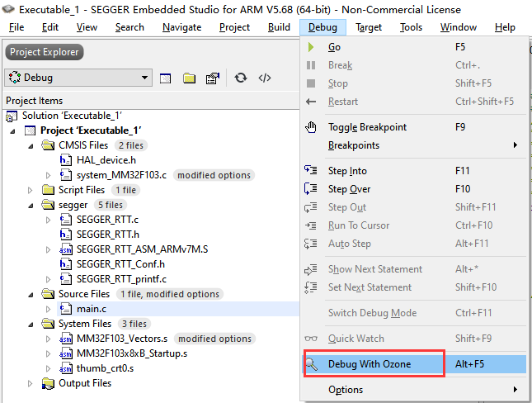This screenshot has height=403, width=532.
Task: Click the Toggle Breakpoint hand icon
Action: [311, 127]
